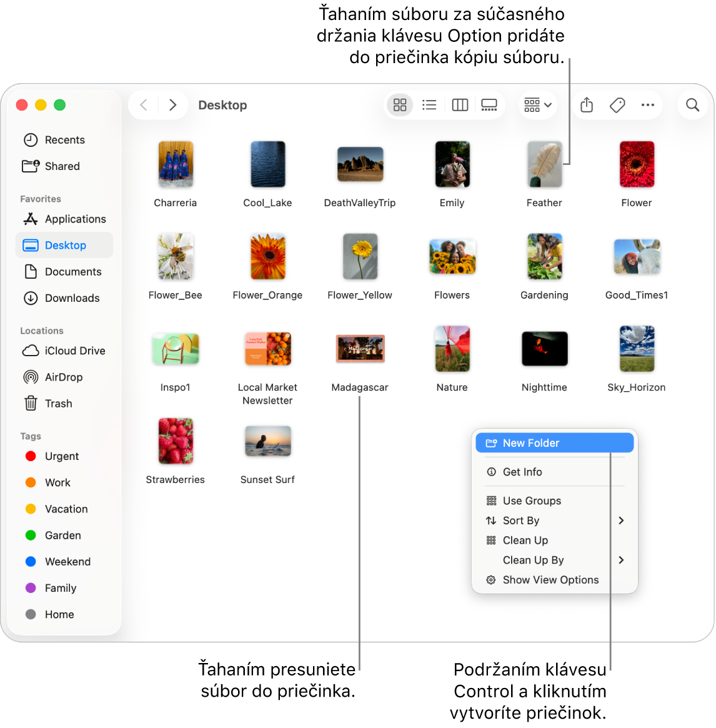
Task: Select the Charreria image file
Action: (176, 164)
